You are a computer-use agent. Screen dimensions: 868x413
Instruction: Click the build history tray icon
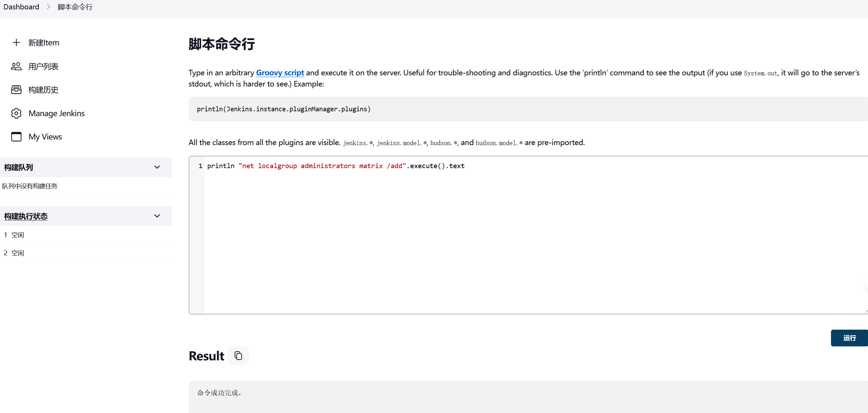[x=16, y=90]
